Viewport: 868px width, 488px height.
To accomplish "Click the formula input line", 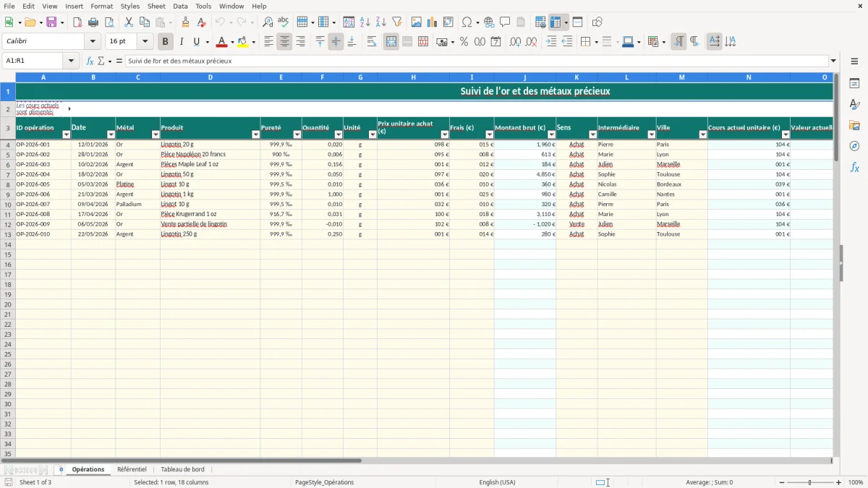I will [x=477, y=61].
